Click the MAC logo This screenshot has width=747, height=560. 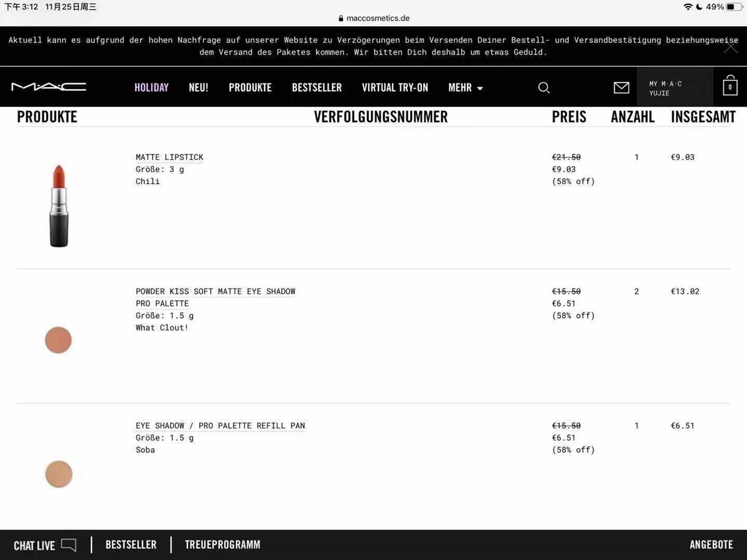click(49, 87)
